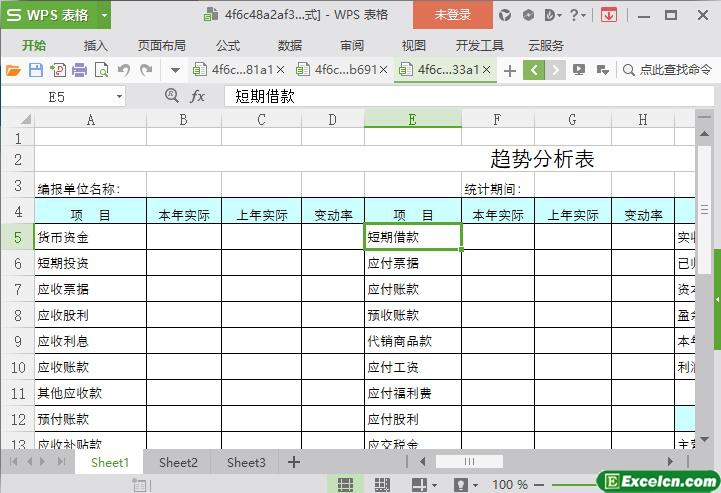The width and height of the screenshot is (721, 493).
Task: Click the skin change icon in title bar
Action: pyautogui.click(x=505, y=15)
